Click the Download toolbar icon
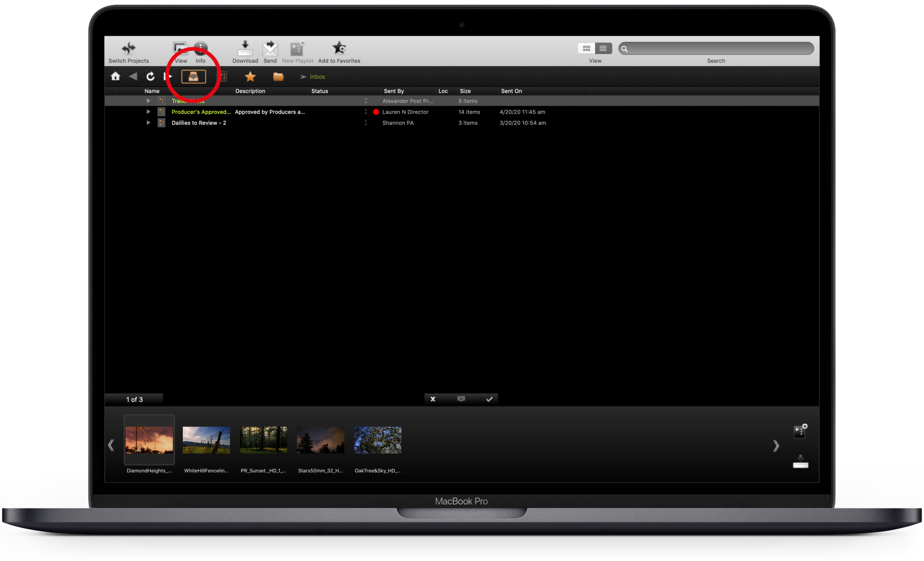The width and height of the screenshot is (924, 561). click(x=245, y=49)
